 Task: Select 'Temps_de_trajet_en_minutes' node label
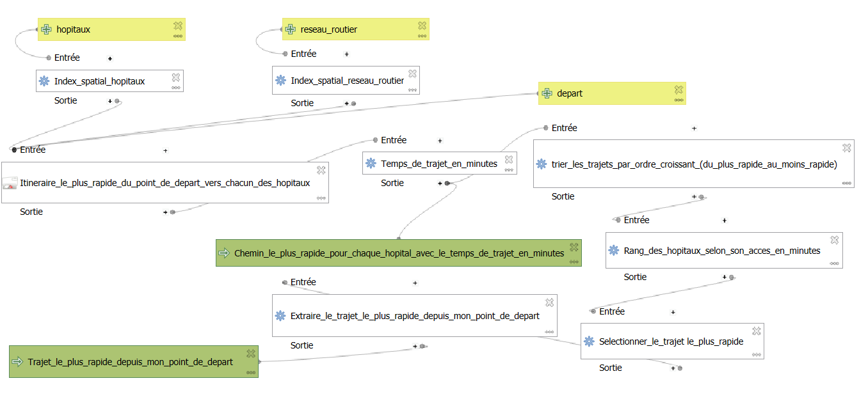(439, 164)
